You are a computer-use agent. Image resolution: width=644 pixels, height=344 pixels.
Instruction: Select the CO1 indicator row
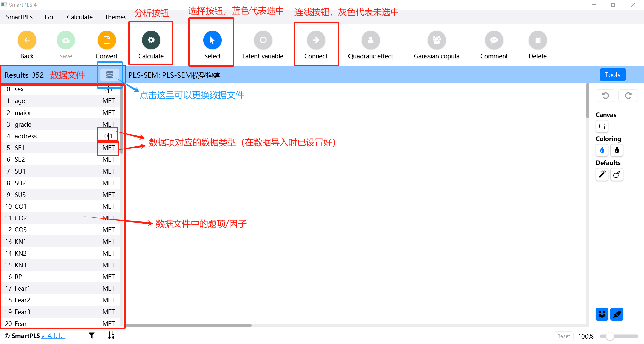[x=60, y=206]
